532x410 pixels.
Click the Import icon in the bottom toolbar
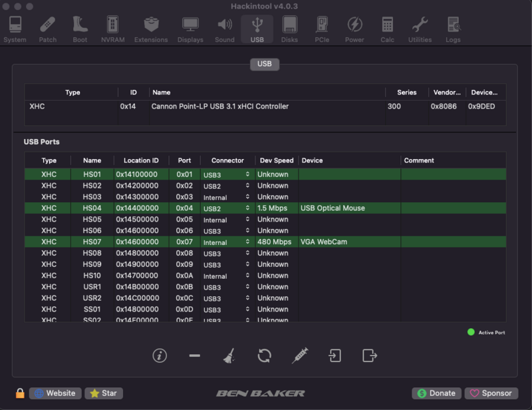(334, 355)
